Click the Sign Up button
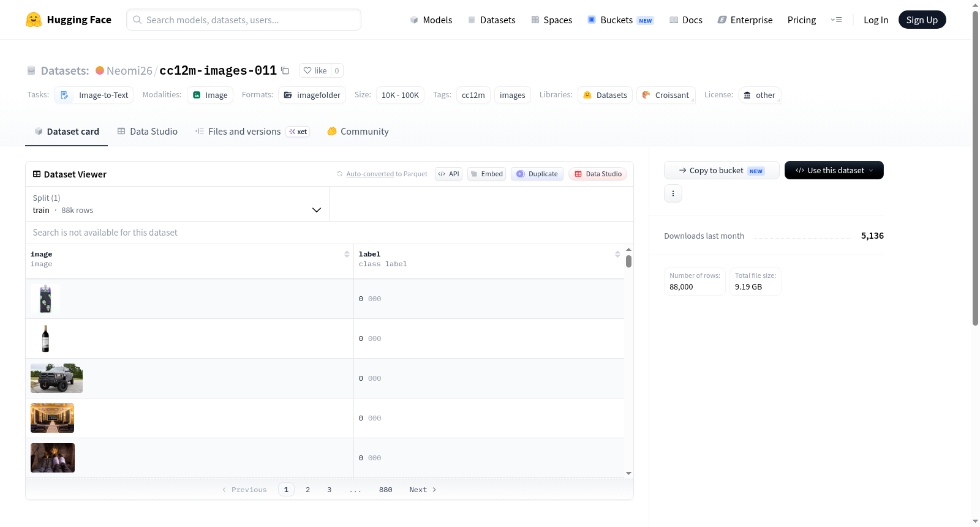 (922, 20)
